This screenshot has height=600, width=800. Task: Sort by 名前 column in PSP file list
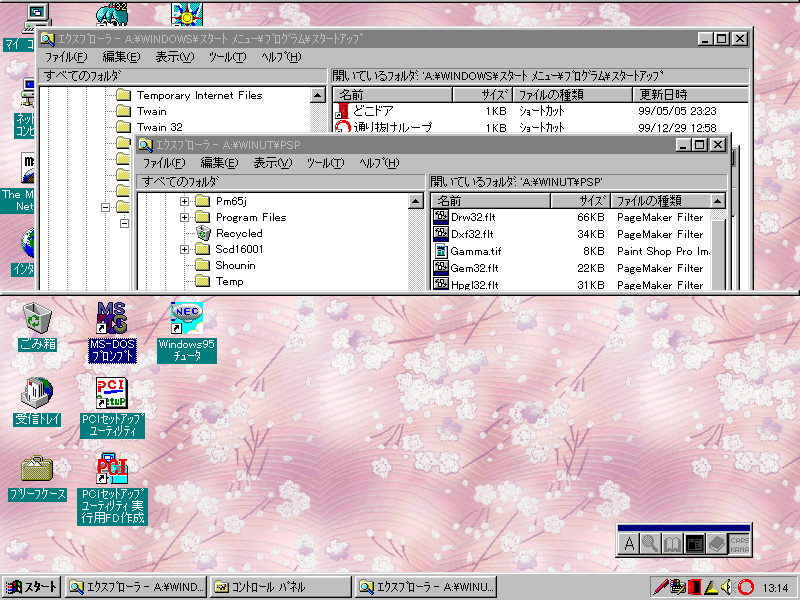tap(491, 201)
